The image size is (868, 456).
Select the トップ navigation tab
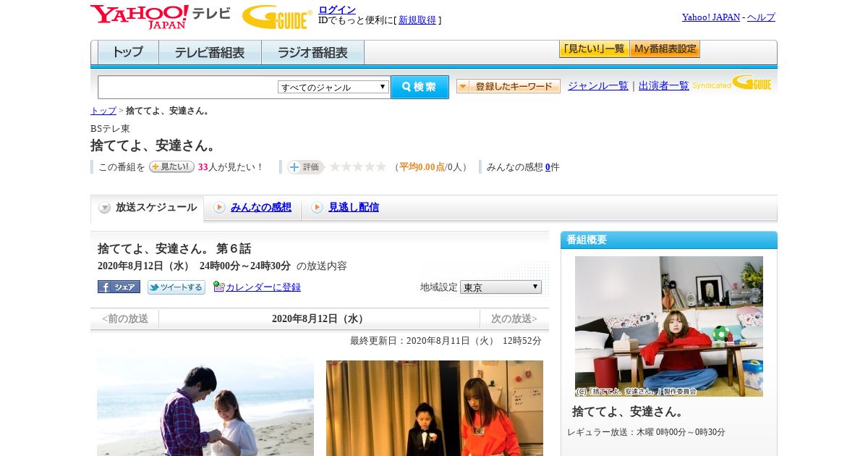(x=128, y=53)
